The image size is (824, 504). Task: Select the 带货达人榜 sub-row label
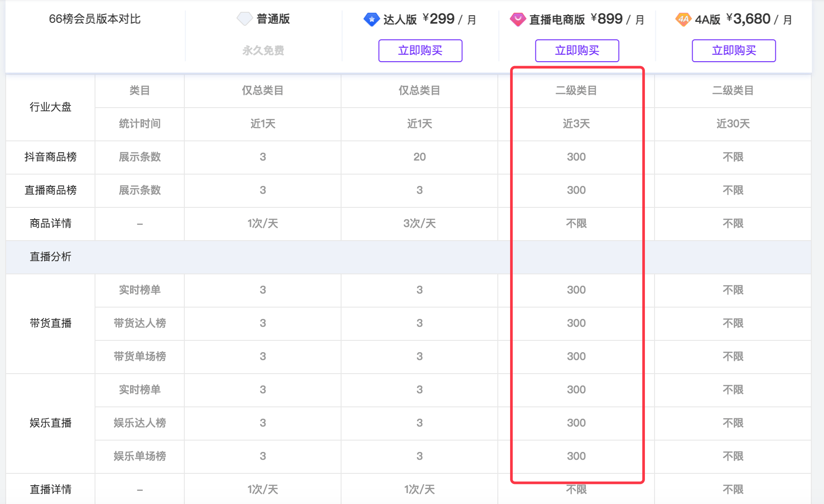pos(140,323)
